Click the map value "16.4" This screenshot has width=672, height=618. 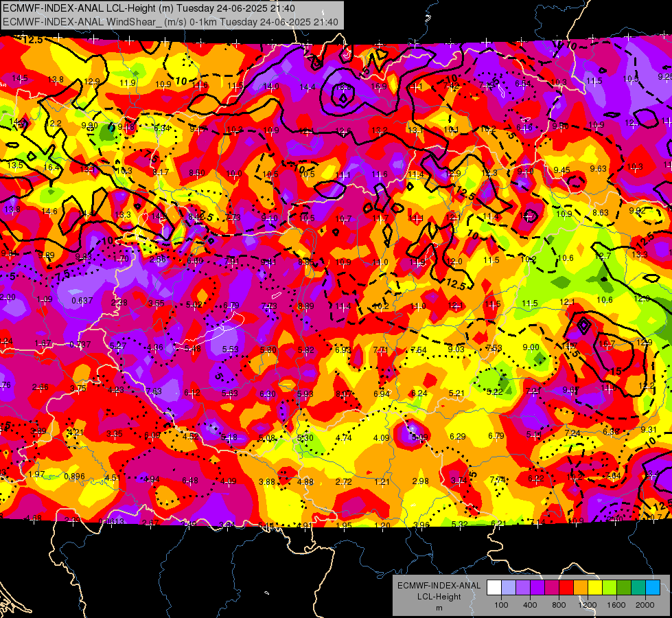pos(52,168)
